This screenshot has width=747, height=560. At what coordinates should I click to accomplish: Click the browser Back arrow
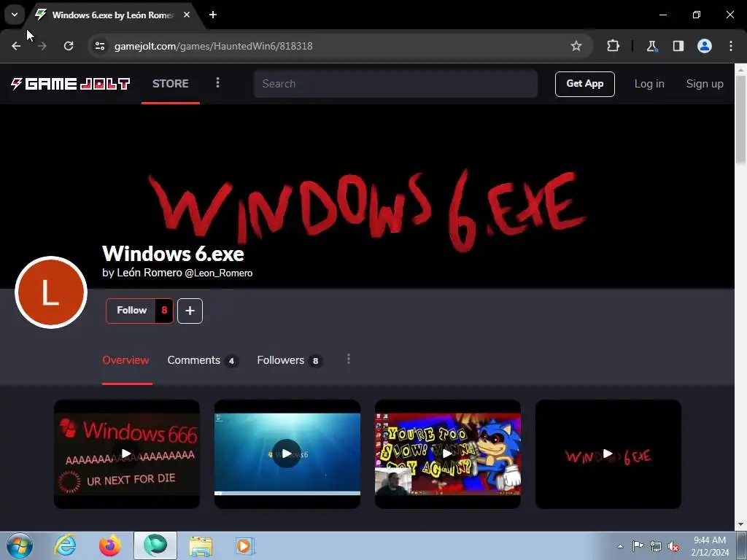16,46
